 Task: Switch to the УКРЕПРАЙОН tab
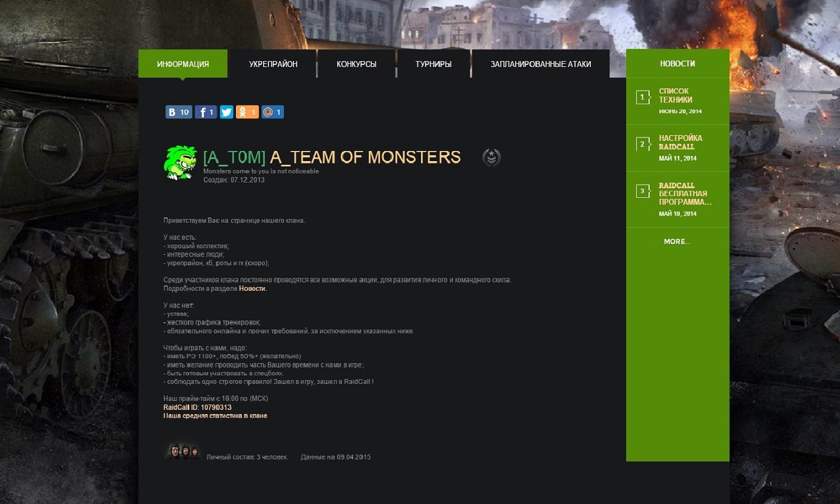coord(273,64)
